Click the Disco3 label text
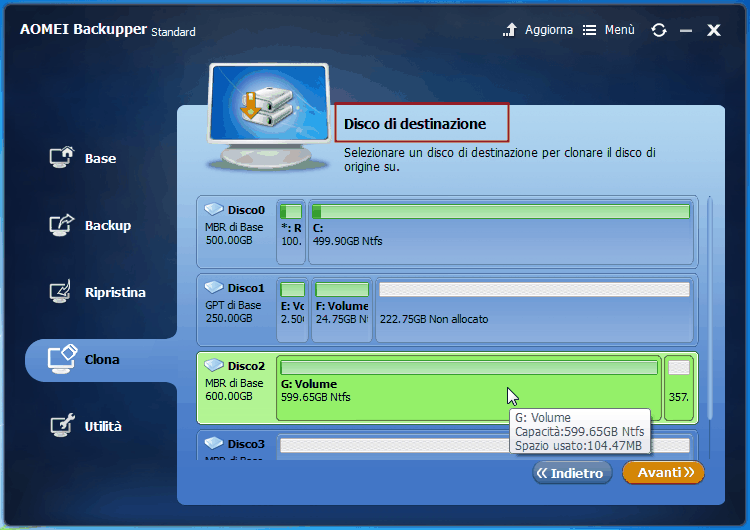The image size is (750, 530). 246,444
